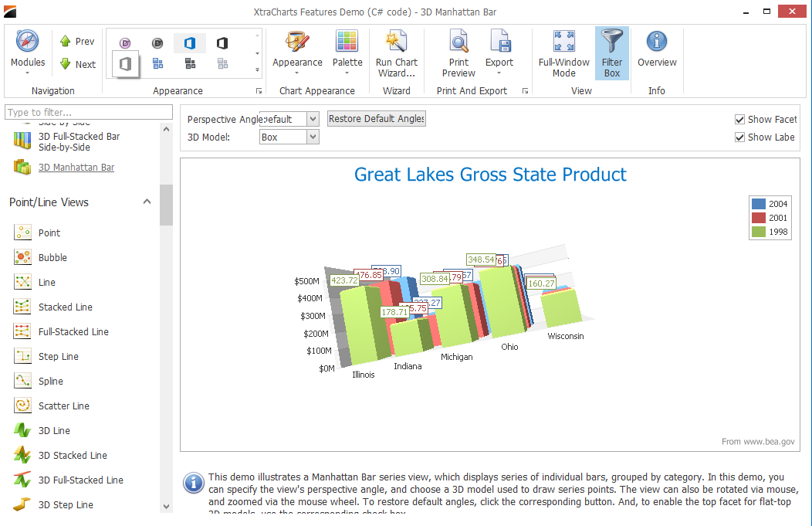Click the 2001 red legend swatch

click(758, 218)
